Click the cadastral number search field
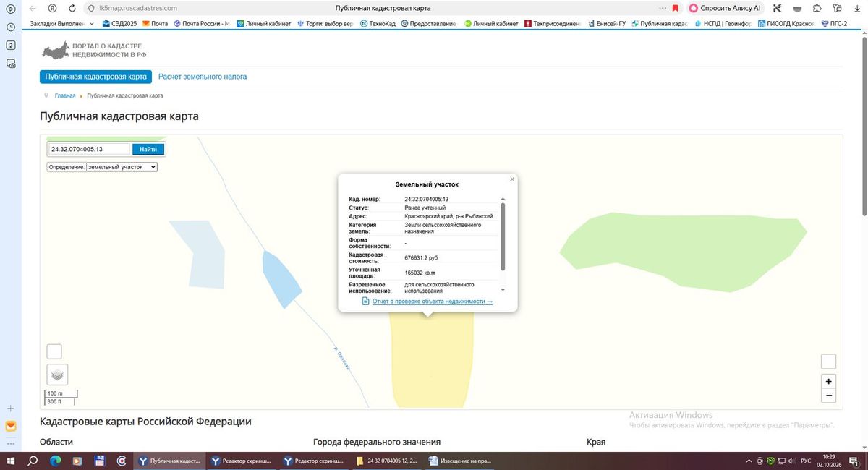The width and height of the screenshot is (868, 470). pyautogui.click(x=89, y=149)
